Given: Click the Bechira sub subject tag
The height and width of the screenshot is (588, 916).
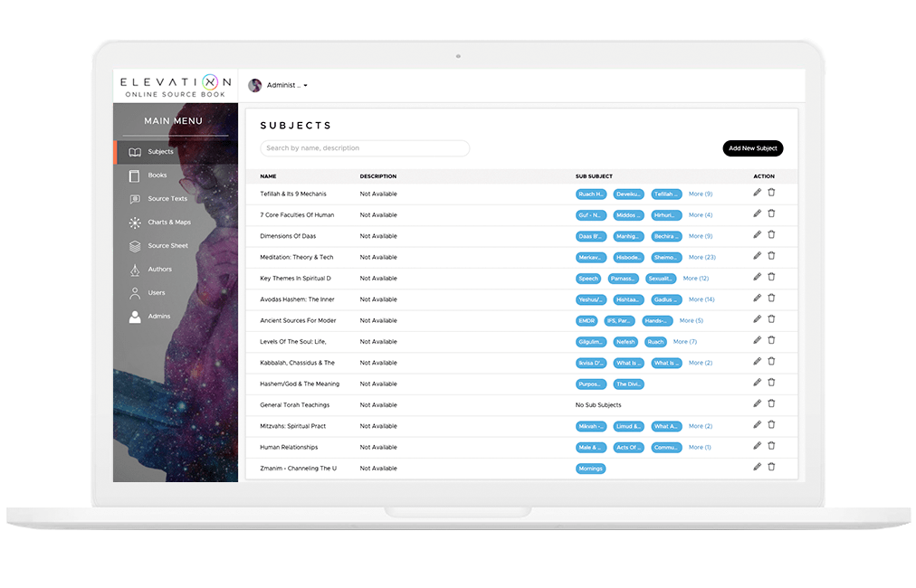Looking at the screenshot, I should [666, 236].
